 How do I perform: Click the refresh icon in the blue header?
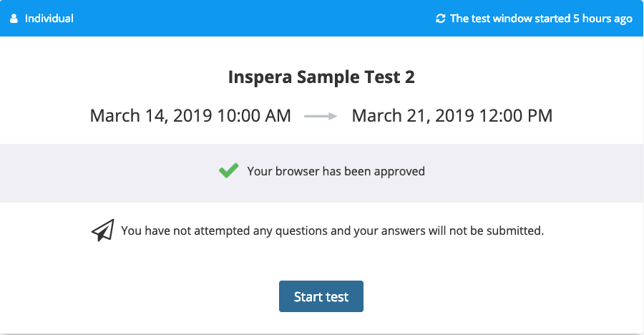tap(441, 19)
